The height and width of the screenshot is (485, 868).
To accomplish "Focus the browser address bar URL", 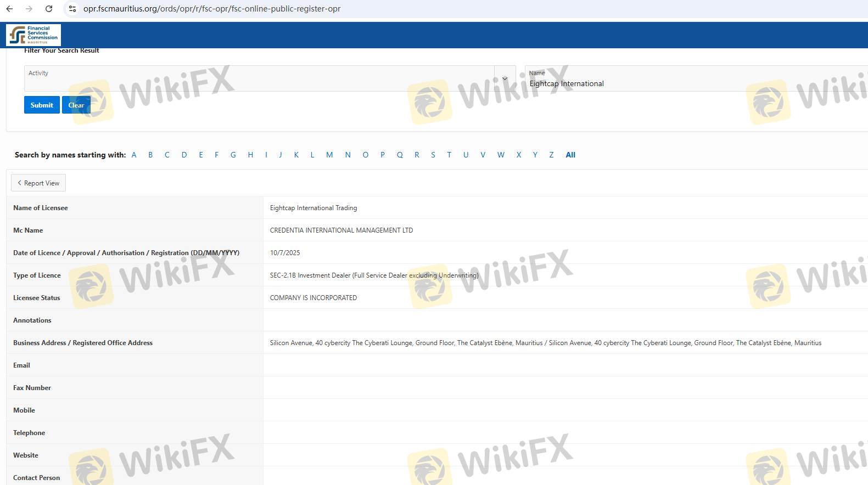I will tap(212, 9).
